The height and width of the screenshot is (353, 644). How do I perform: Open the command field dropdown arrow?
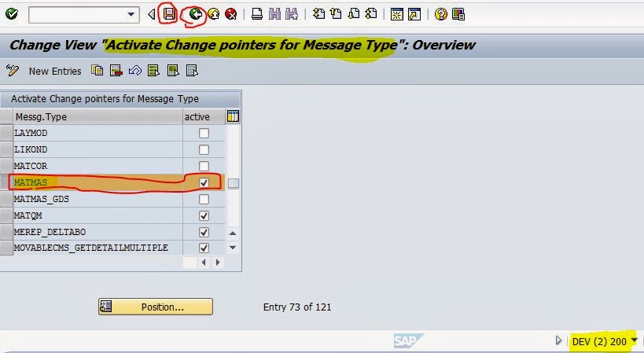131,14
